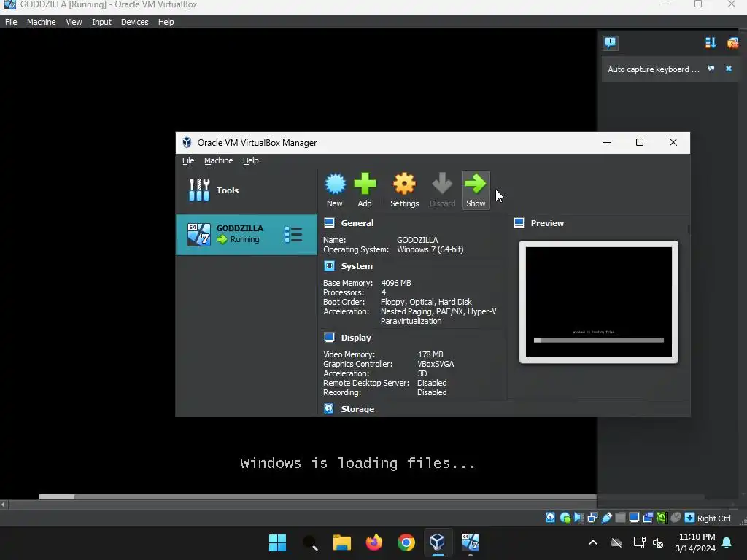Viewport: 747px width, 560px height.
Task: Open the Manager's Machine menu
Action: [x=219, y=160]
